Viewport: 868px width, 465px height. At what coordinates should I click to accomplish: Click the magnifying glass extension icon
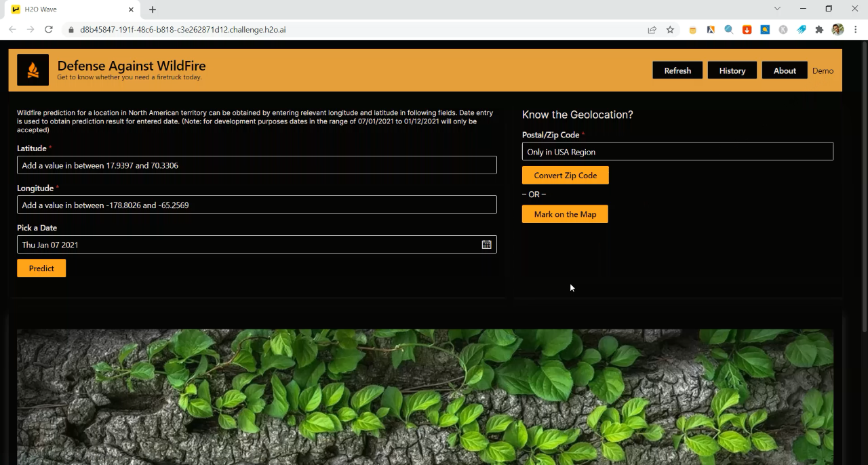[x=728, y=30]
